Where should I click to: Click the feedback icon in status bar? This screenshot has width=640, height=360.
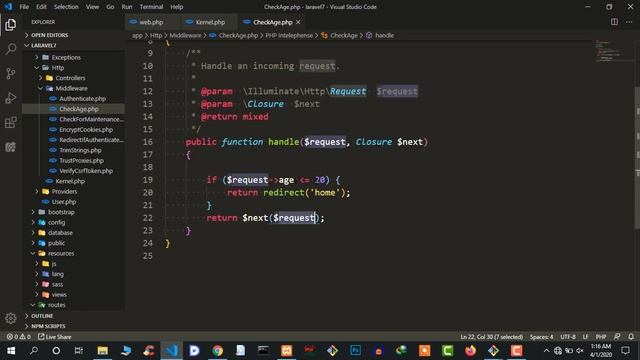coord(617,337)
